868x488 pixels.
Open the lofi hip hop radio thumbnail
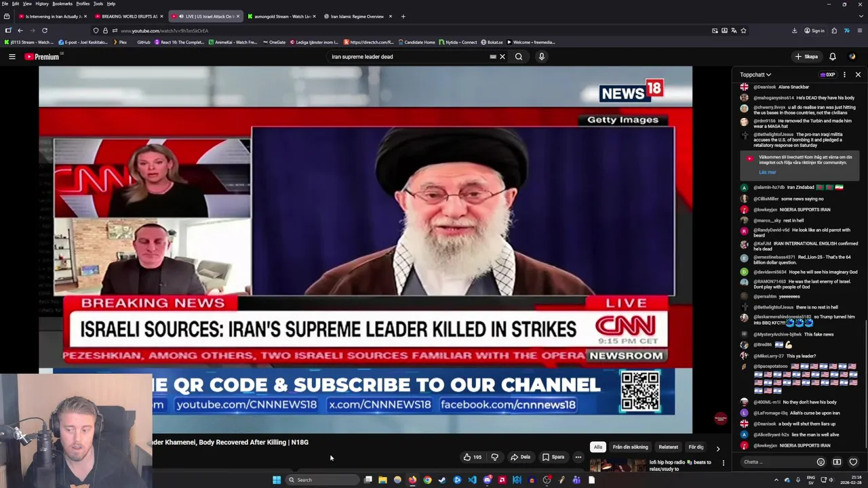click(x=618, y=465)
